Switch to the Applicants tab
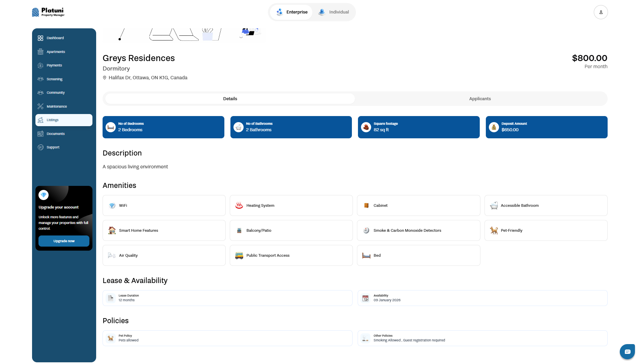Viewport: 639px width, 364px height. [480, 99]
